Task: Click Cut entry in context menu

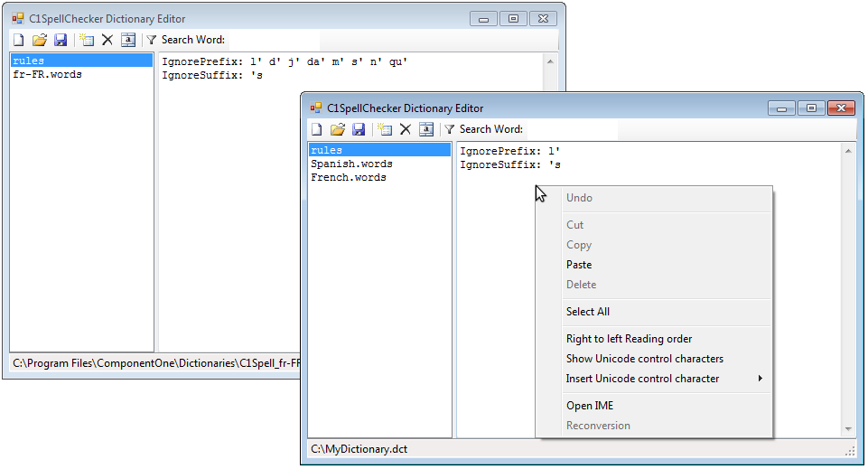Action: pyautogui.click(x=574, y=225)
